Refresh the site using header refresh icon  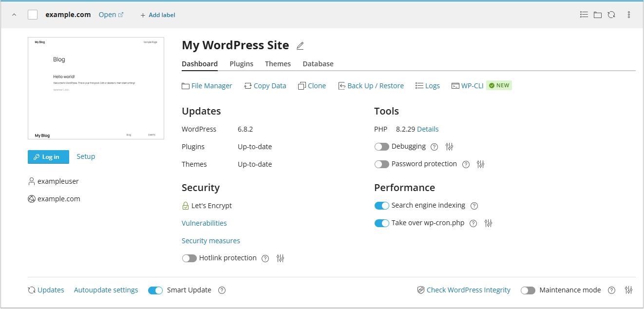611,15
